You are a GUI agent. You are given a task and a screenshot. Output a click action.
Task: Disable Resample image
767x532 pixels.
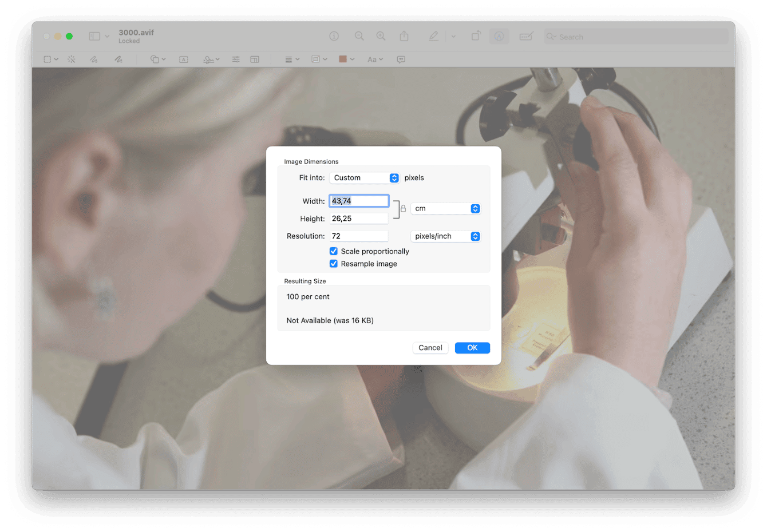(334, 264)
